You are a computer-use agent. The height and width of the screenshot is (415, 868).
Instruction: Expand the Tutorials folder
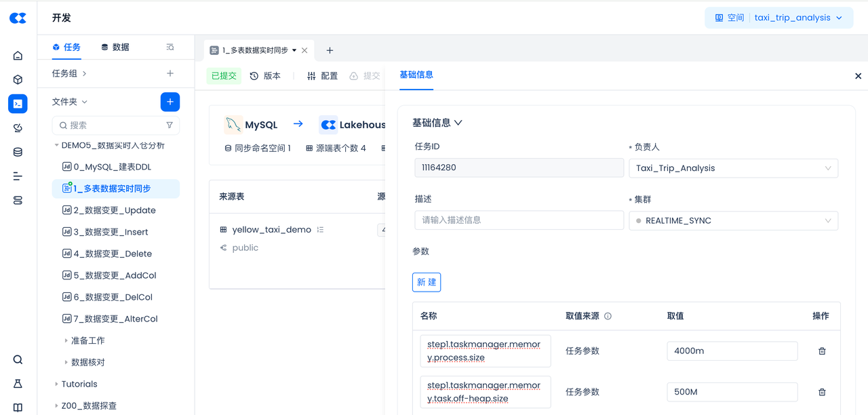79,384
